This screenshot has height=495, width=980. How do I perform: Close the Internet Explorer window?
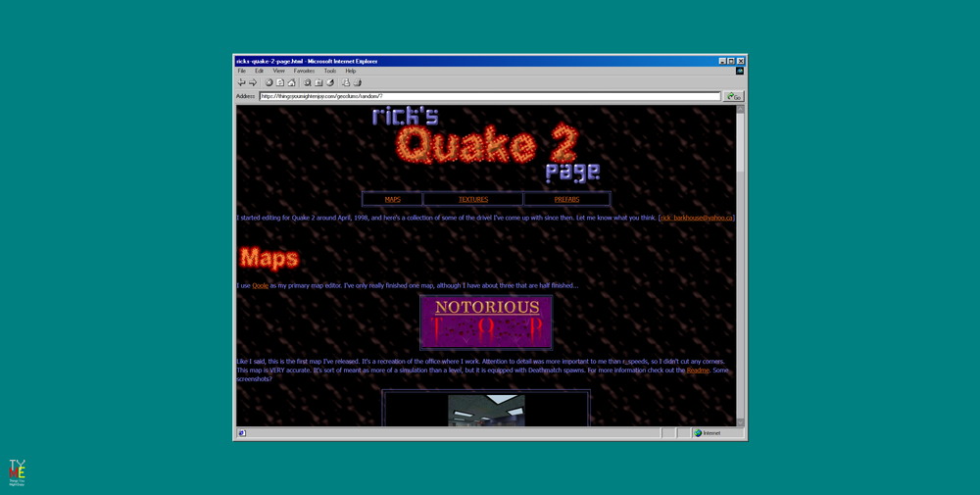(741, 61)
